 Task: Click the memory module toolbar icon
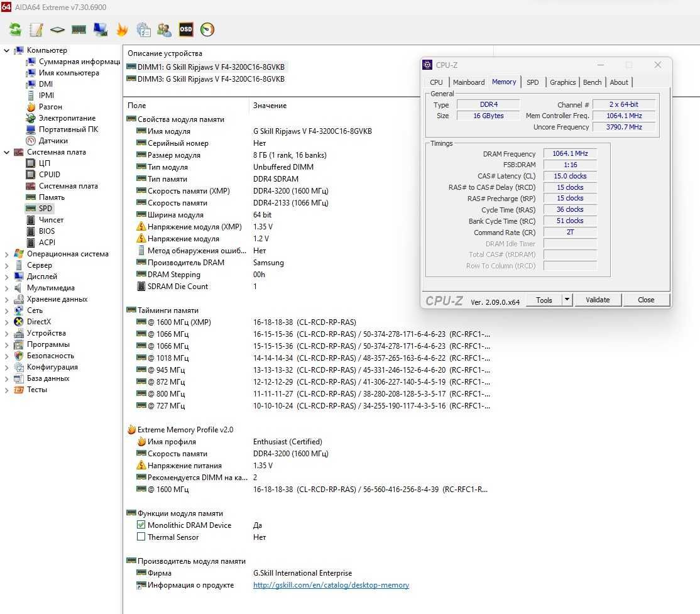point(79,30)
